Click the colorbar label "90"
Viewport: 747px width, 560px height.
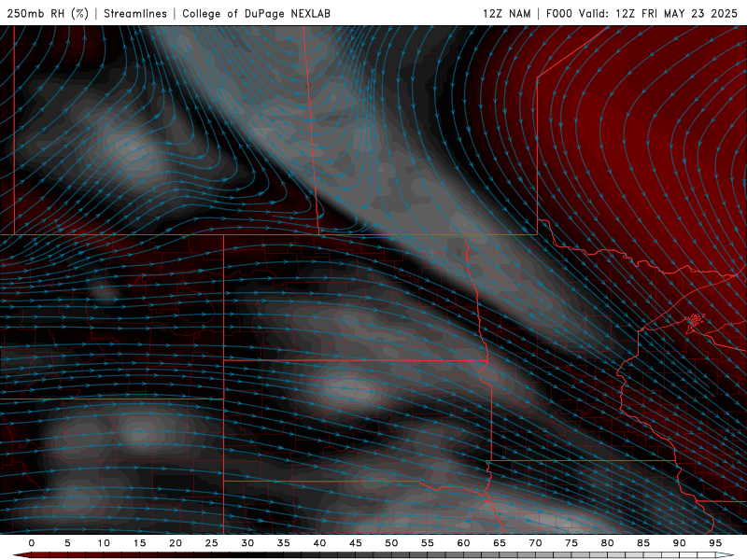[x=679, y=543]
